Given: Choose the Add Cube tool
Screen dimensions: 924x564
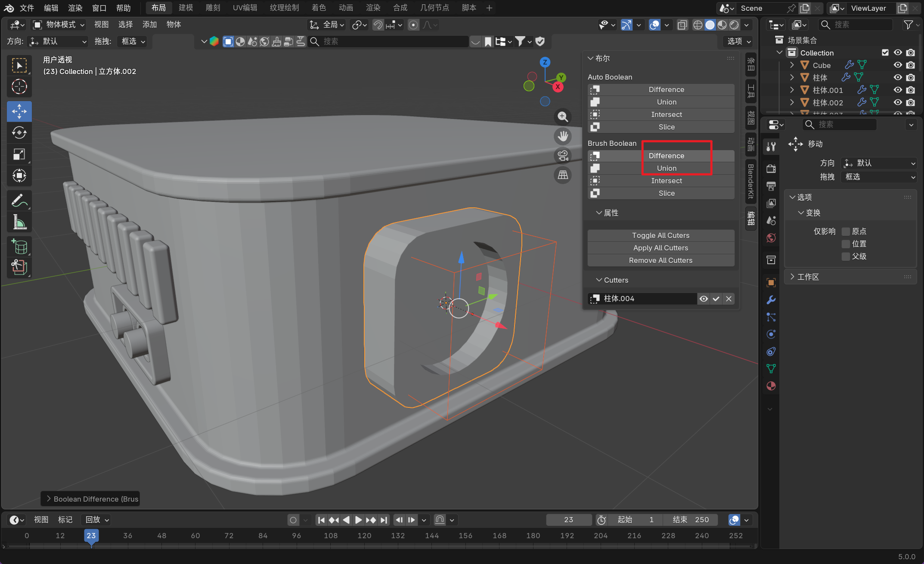Looking at the screenshot, I should point(19,247).
